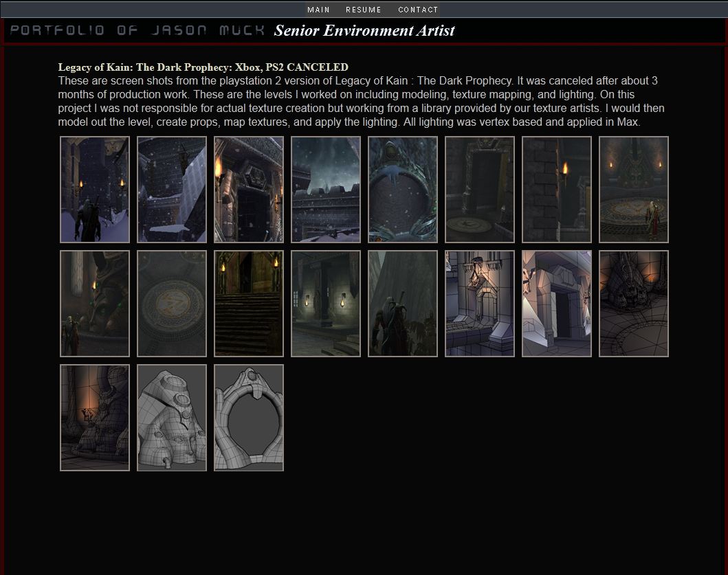Screen dimensions: 728x575
Task: Open thumbnail of armored character from behind
Action: (x=403, y=304)
